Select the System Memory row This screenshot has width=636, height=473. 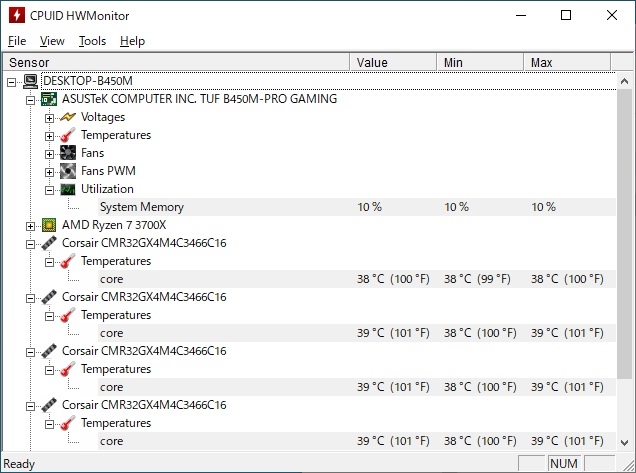[x=357, y=207]
